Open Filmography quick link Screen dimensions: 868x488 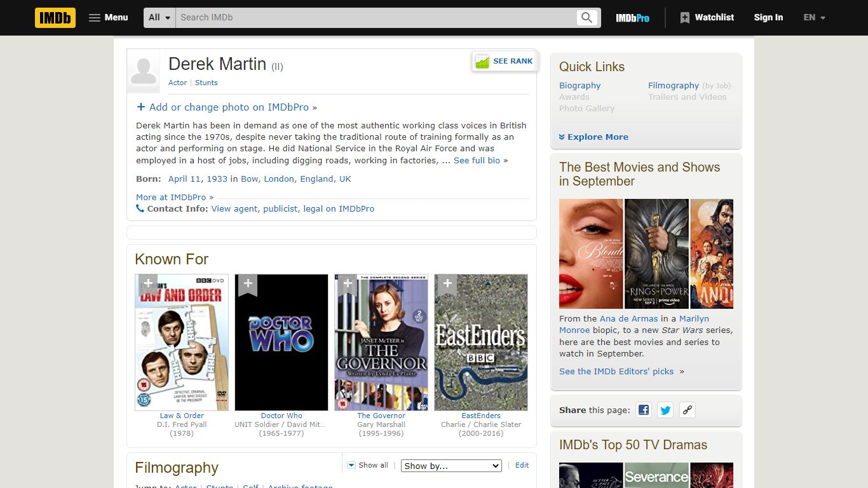coord(674,86)
